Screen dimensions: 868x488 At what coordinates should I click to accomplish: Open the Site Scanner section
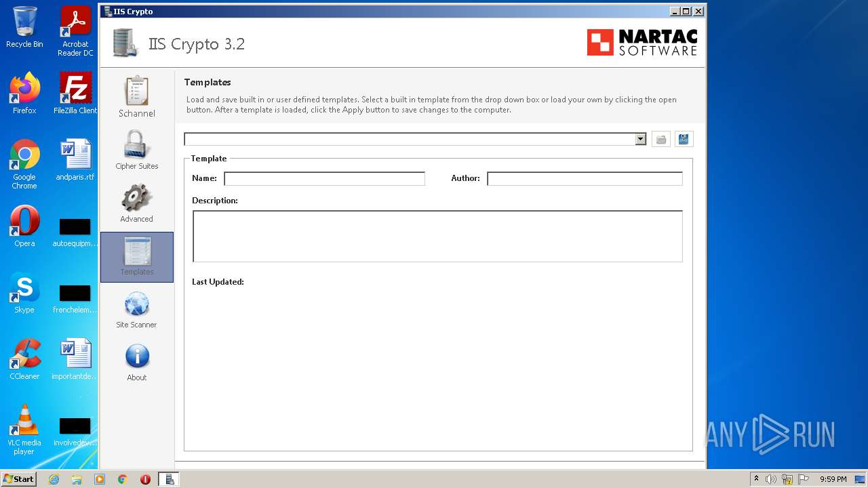(x=136, y=308)
